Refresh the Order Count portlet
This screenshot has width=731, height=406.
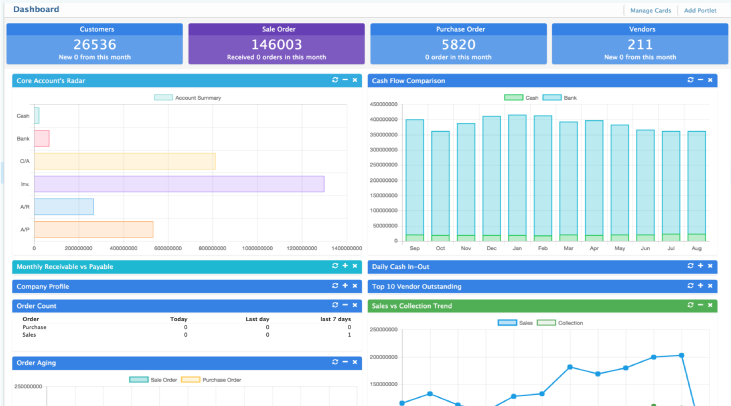pos(335,306)
